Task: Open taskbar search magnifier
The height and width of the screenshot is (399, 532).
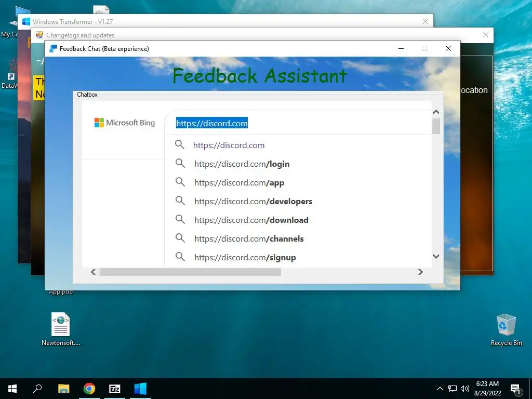Action: click(37, 389)
